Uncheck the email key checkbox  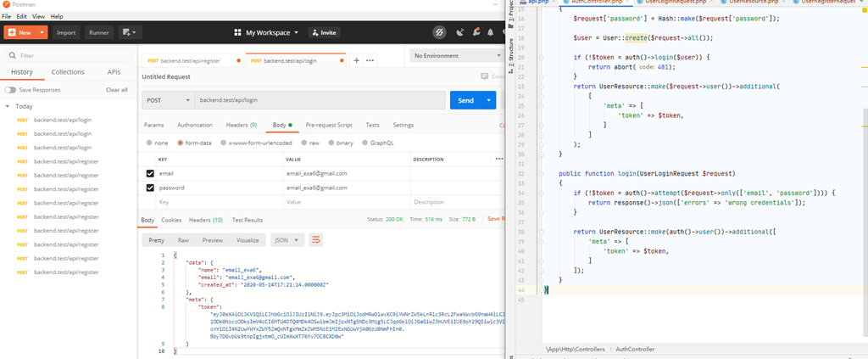(150, 173)
